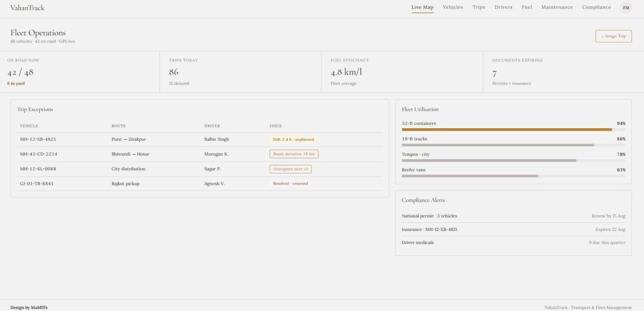Select vehicle MH-43-CD-2214 row
This screenshot has width=644, height=311.
click(x=200, y=154)
